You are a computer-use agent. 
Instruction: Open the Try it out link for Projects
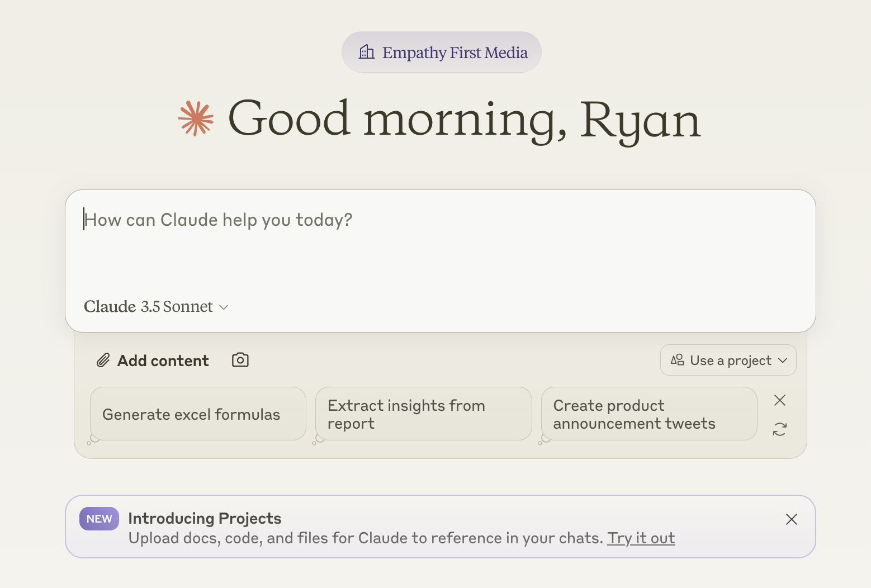641,538
